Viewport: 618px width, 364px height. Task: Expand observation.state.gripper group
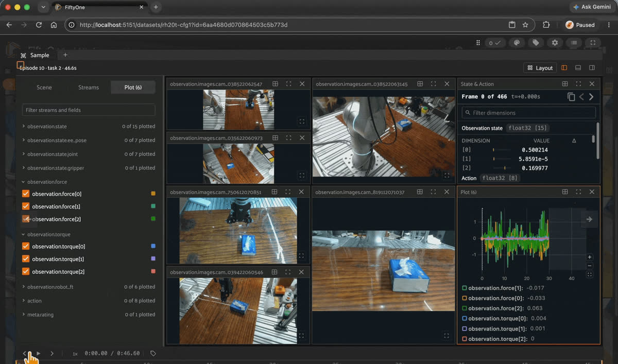pyautogui.click(x=89, y=168)
